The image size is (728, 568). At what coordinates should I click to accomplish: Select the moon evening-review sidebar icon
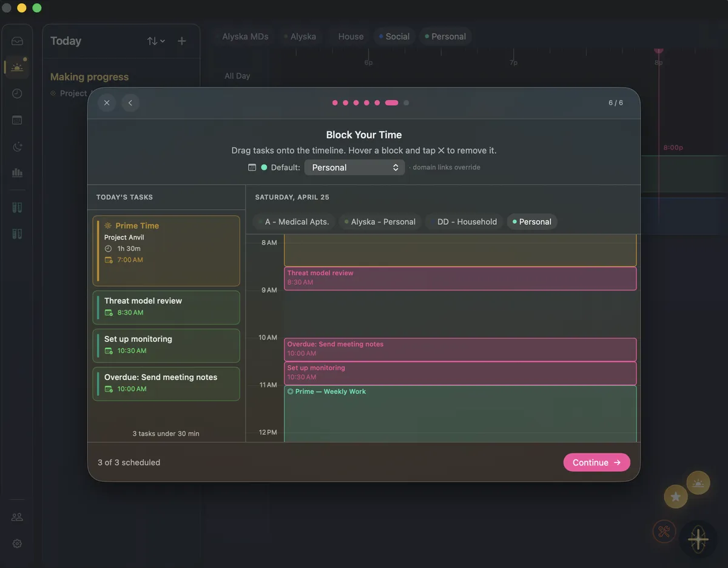[17, 146]
